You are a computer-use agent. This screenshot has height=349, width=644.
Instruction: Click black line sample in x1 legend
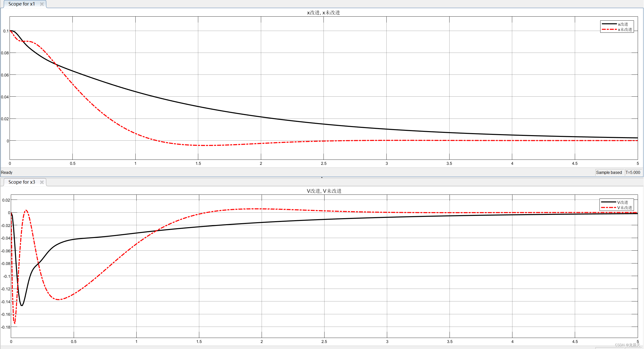[609, 24]
